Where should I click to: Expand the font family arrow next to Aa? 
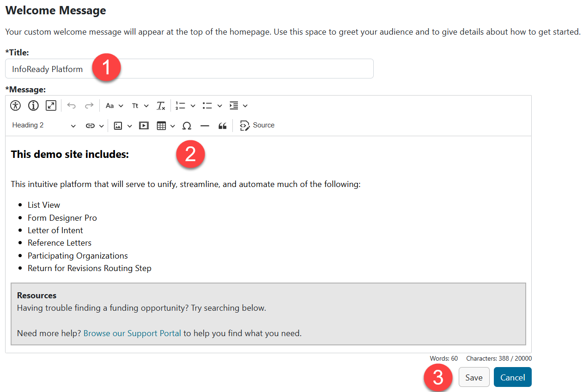121,106
